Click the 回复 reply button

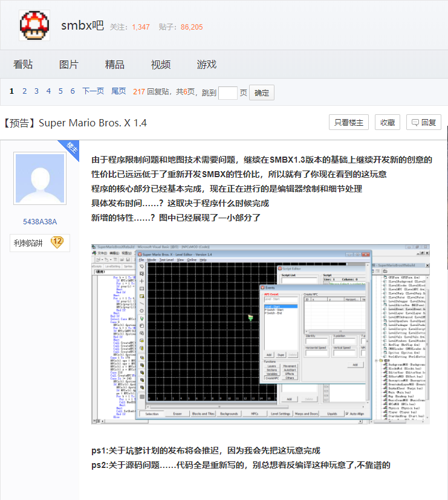(x=424, y=123)
